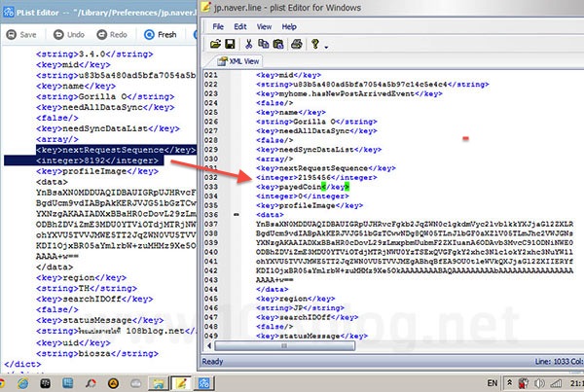Click the network signal tray icon
This screenshot has width=584, height=392.
[x=556, y=383]
